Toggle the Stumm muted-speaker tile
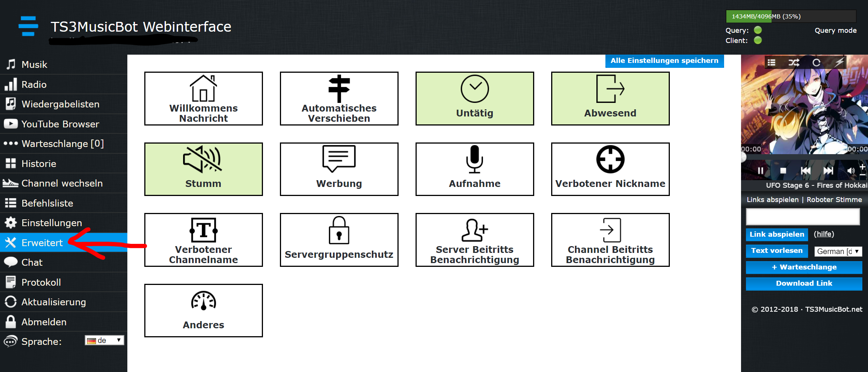 click(x=203, y=169)
